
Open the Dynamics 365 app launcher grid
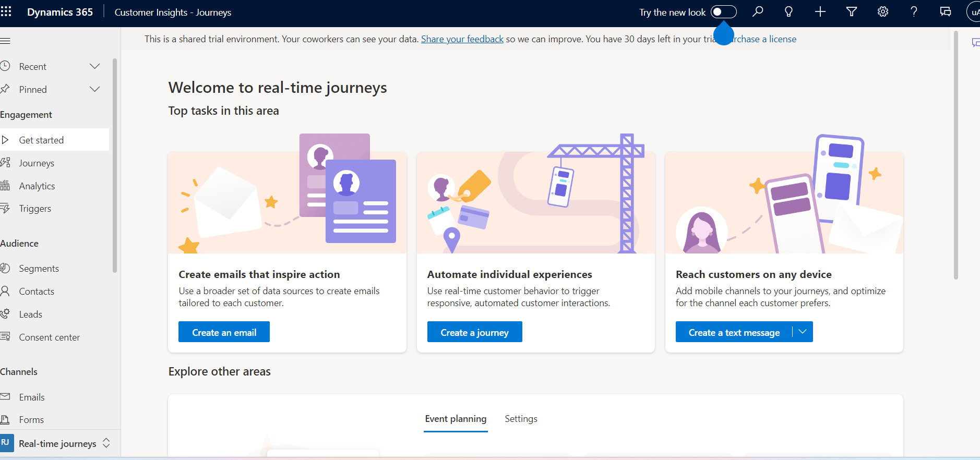pyautogui.click(x=6, y=12)
